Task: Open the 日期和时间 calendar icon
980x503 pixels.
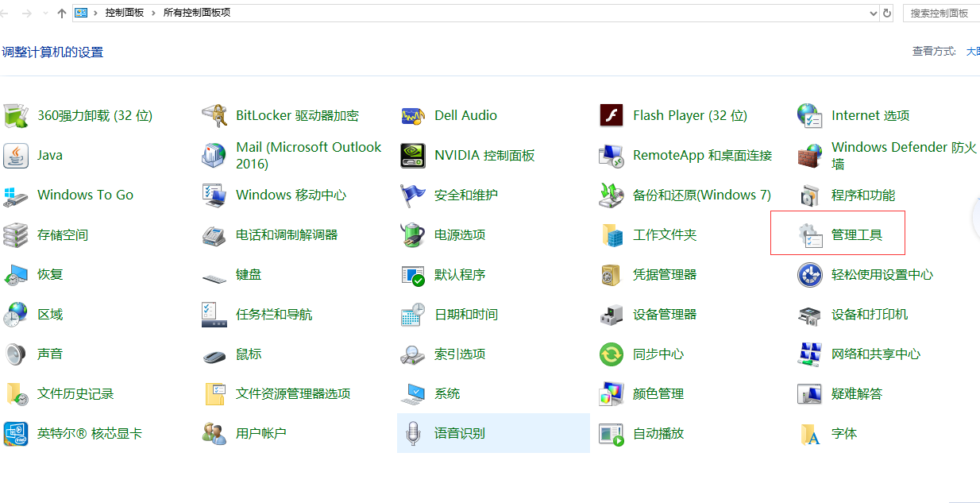Action: click(x=413, y=314)
